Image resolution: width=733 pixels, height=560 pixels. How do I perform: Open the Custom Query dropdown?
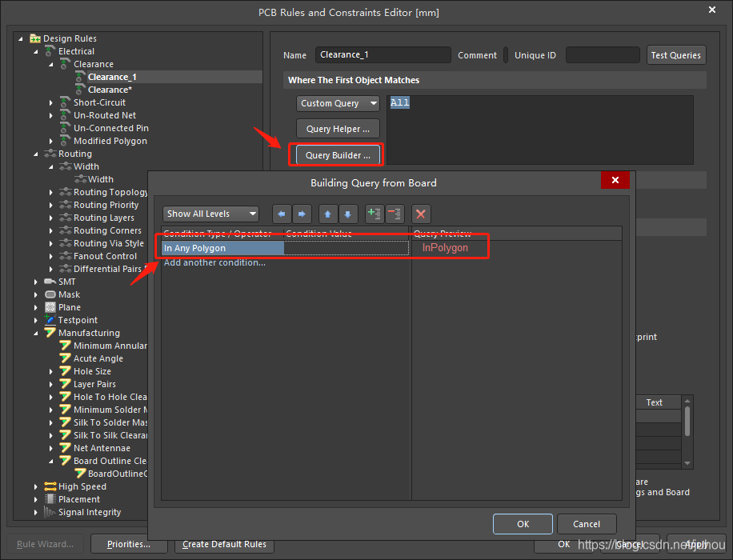point(337,103)
